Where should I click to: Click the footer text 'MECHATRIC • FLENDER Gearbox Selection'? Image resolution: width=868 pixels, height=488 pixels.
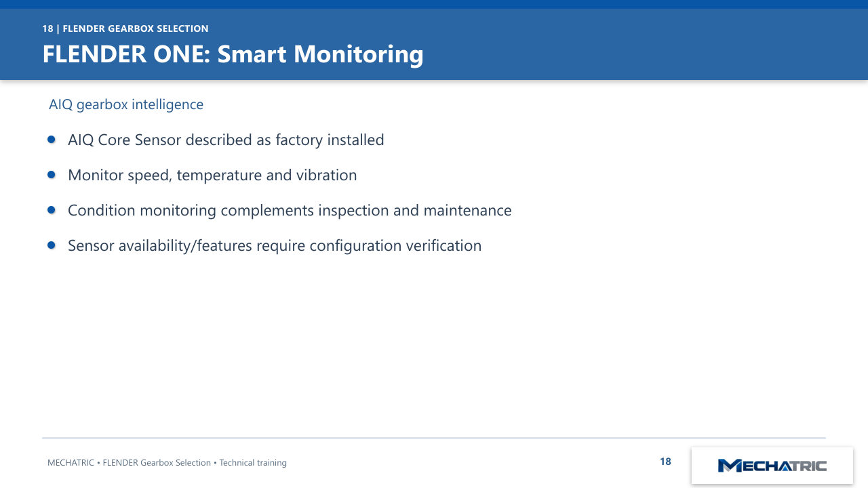[167, 463]
